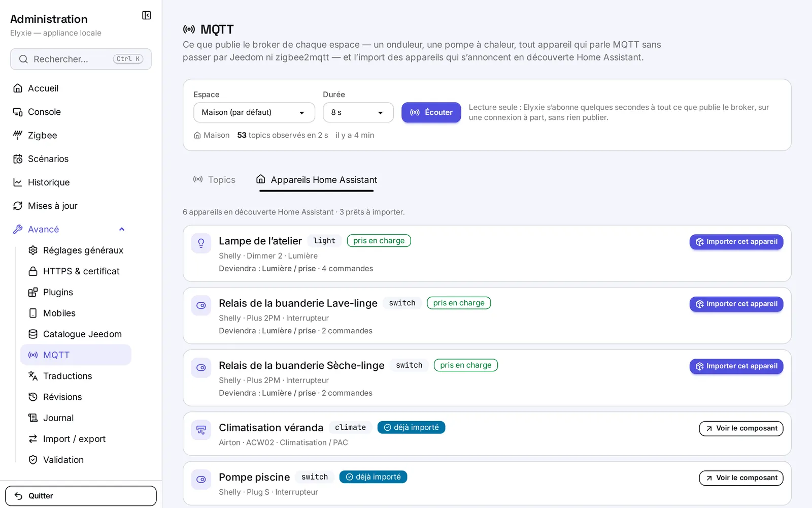Select the Appareils Home Assistant tab
This screenshot has width=812, height=508.
pos(317,180)
